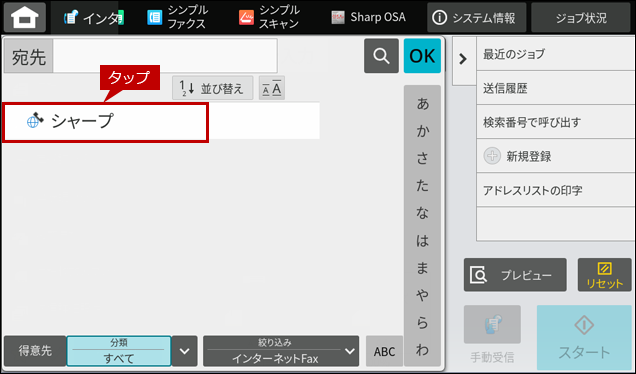Click the destination address input field
This screenshot has height=374, width=636.
165,56
